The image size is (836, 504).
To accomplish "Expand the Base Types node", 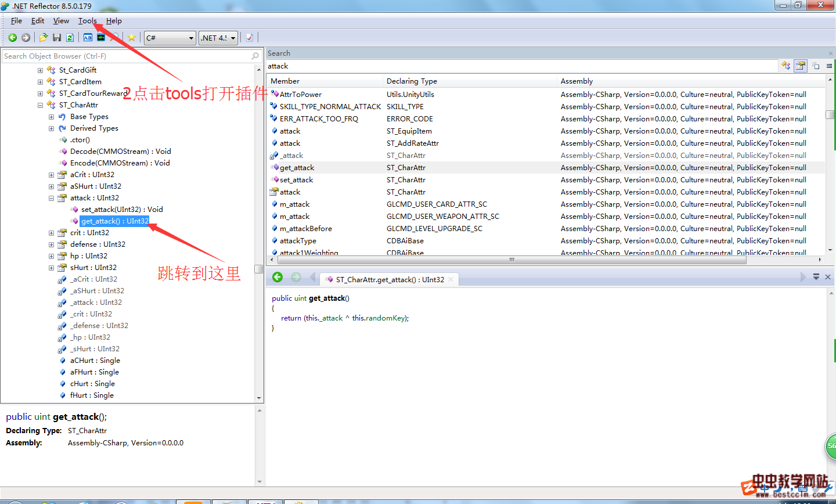I will coord(51,117).
